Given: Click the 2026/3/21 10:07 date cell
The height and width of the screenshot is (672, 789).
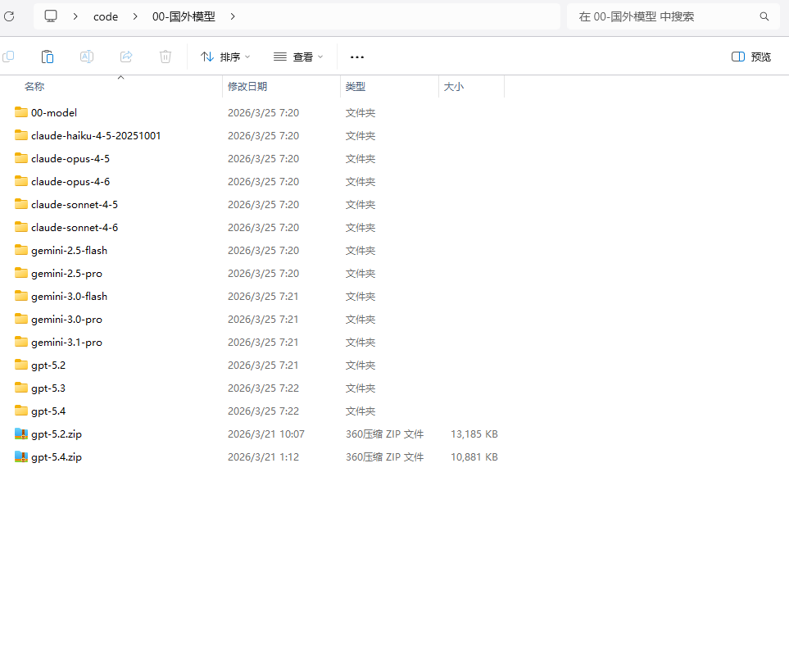Looking at the screenshot, I should [x=266, y=434].
